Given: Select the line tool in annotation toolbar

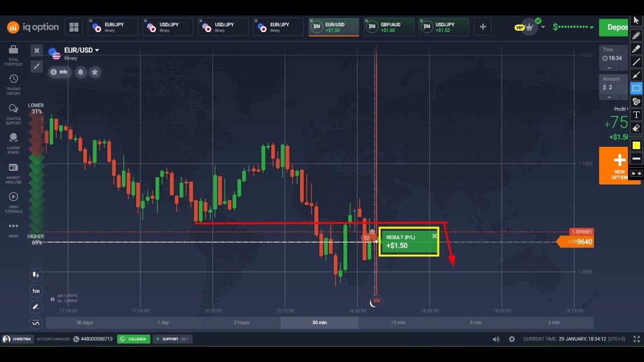Looking at the screenshot, I should tap(636, 62).
